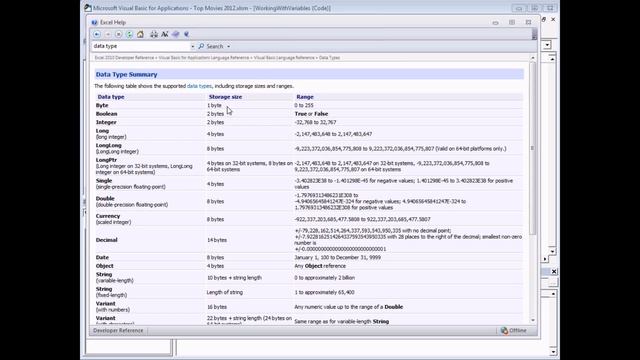Select the 'Byte' row label
This screenshot has height=360, width=640.
click(102, 105)
